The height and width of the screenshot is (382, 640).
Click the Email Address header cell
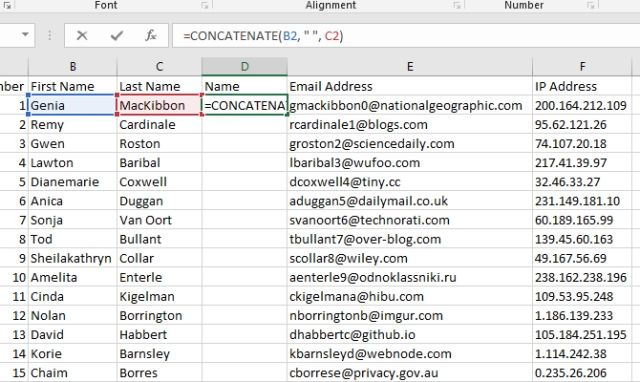[x=410, y=86]
